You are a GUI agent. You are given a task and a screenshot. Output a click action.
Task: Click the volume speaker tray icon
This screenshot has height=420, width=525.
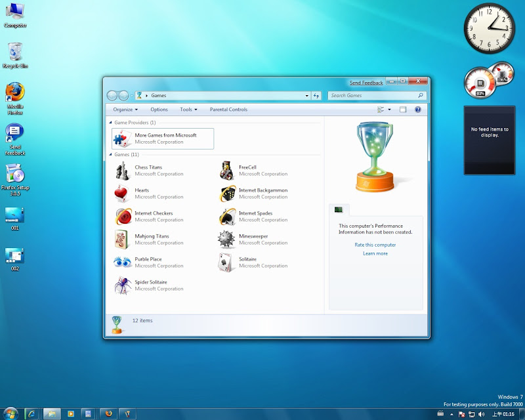pos(482,414)
